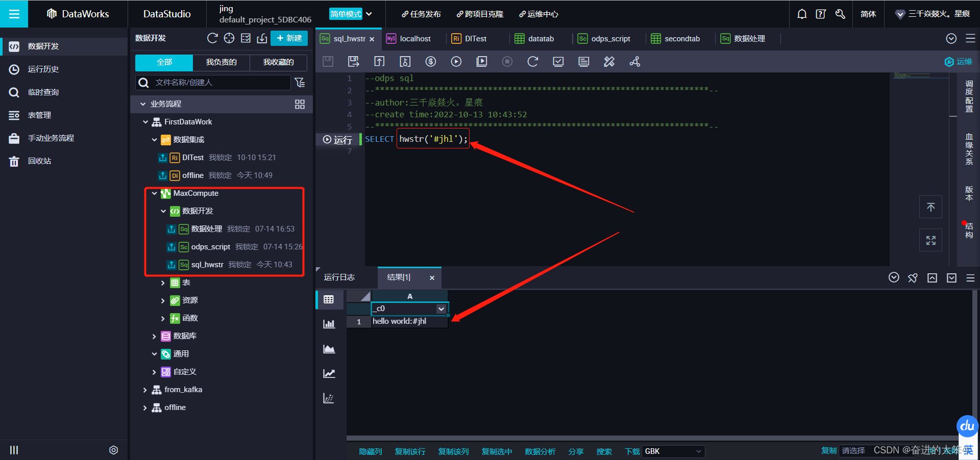Click the import icon beside 新建
This screenshot has height=460, width=980.
coord(262,38)
